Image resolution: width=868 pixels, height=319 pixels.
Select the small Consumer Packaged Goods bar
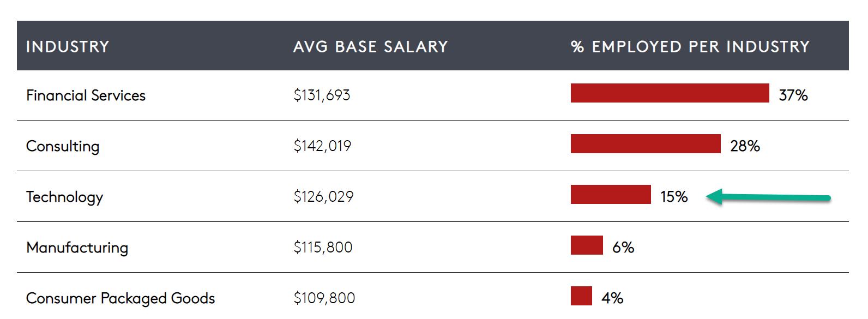(x=581, y=296)
